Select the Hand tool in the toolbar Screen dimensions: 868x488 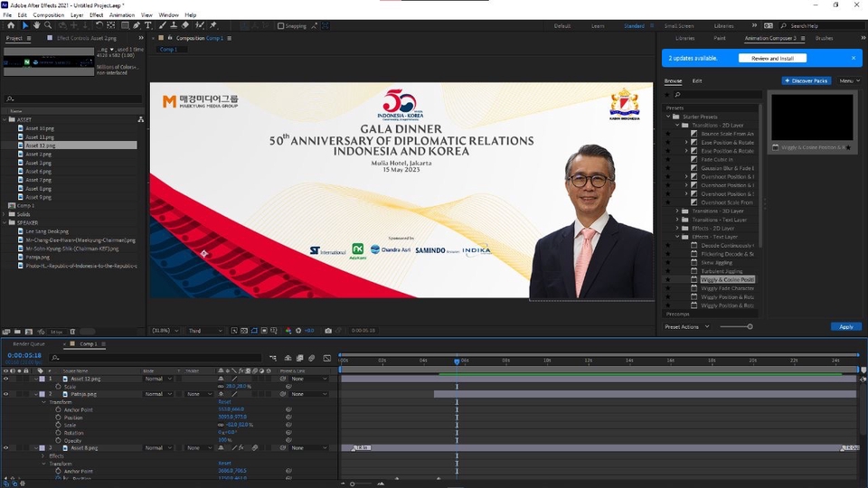(36, 25)
